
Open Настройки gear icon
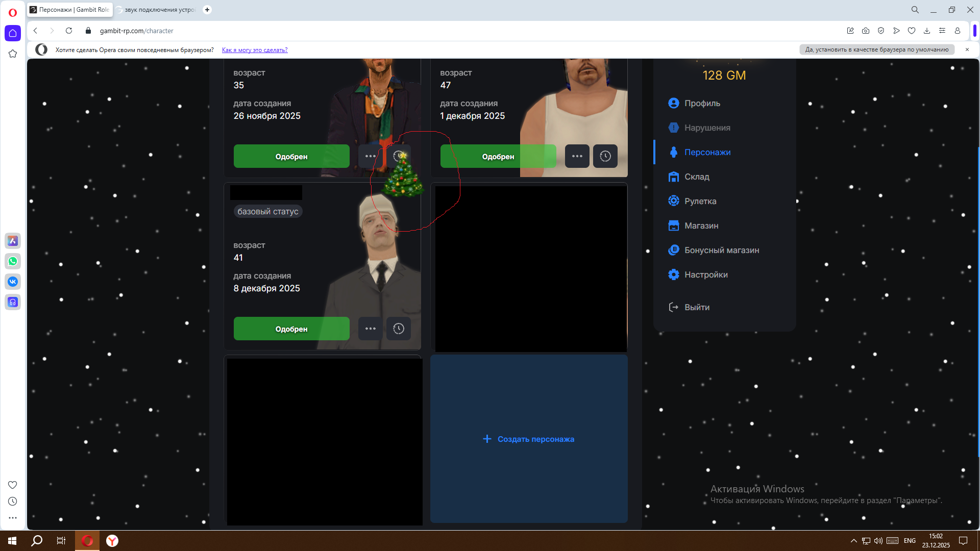674,274
